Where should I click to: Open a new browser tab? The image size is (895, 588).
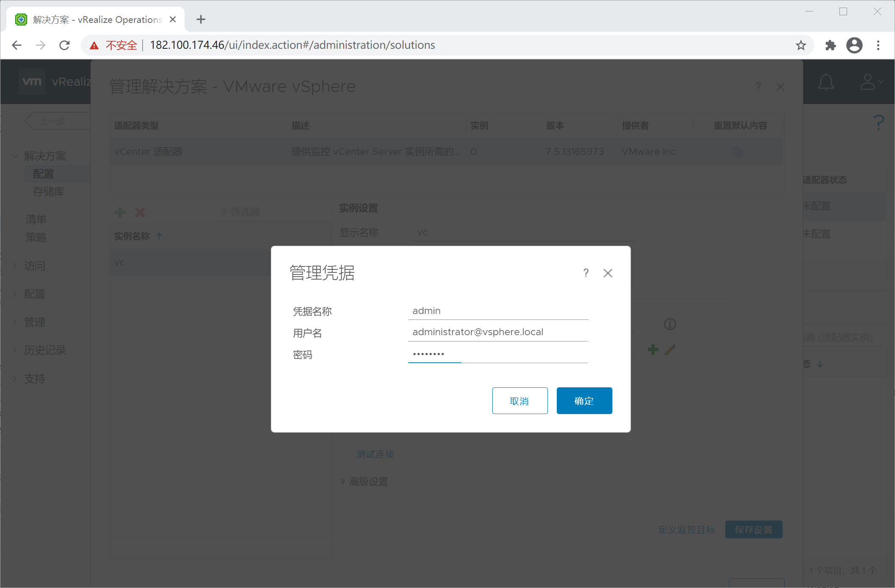(201, 20)
